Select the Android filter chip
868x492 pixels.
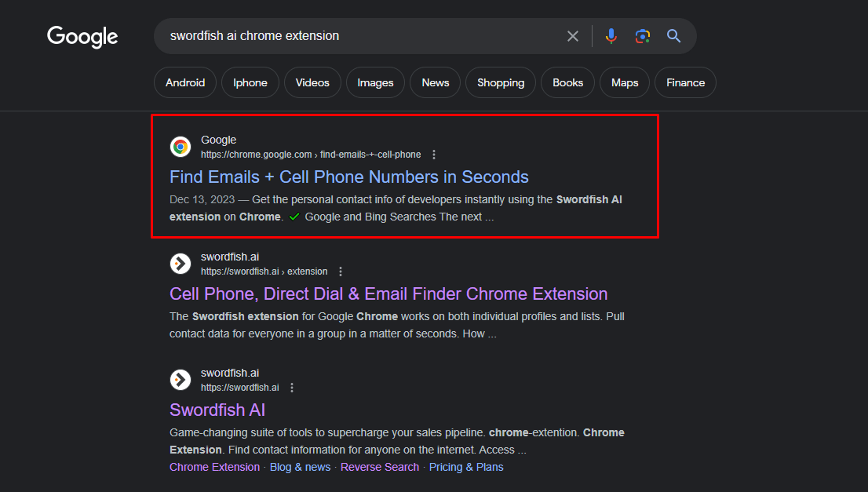185,82
